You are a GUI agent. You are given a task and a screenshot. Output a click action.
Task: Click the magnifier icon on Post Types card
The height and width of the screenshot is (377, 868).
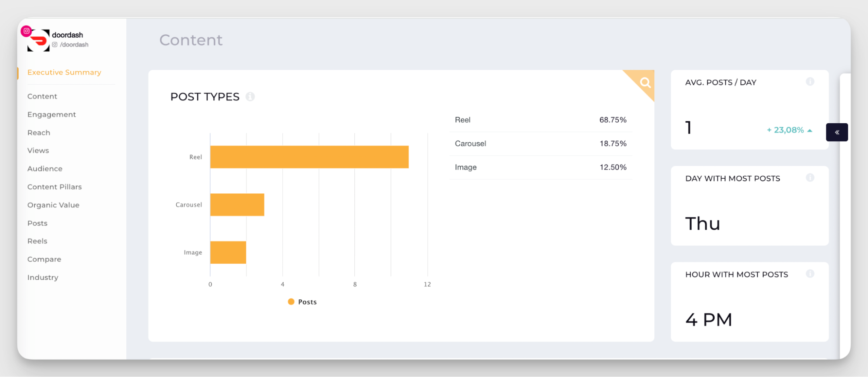pyautogui.click(x=645, y=82)
